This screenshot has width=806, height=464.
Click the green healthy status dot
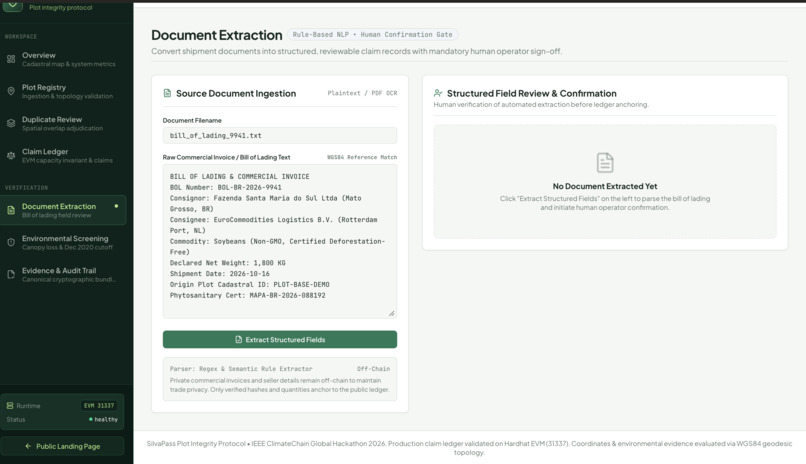click(x=91, y=419)
